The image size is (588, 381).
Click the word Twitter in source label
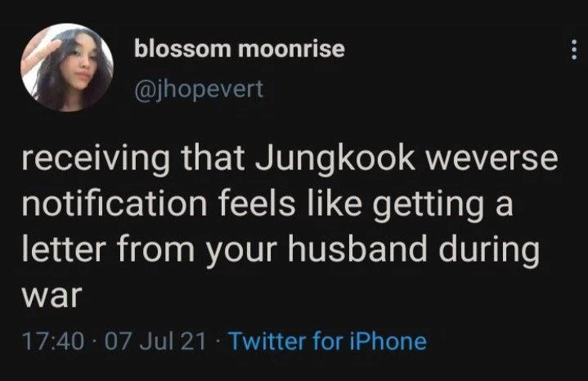(x=267, y=341)
